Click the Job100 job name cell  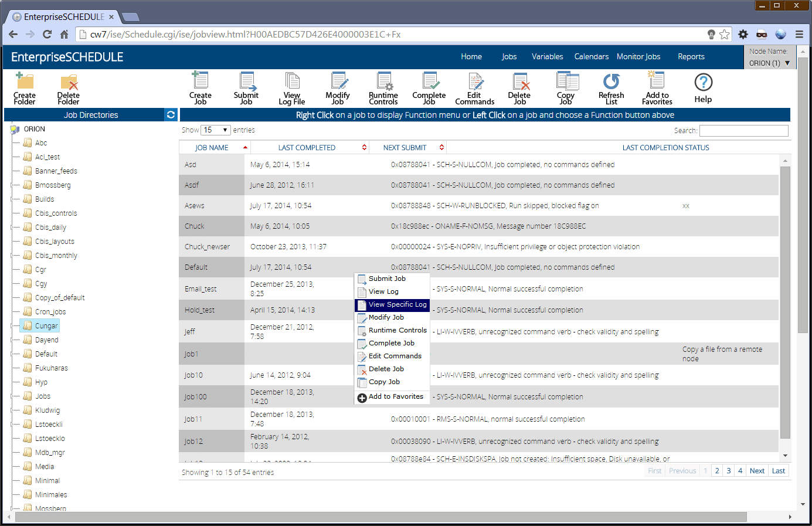tap(212, 397)
